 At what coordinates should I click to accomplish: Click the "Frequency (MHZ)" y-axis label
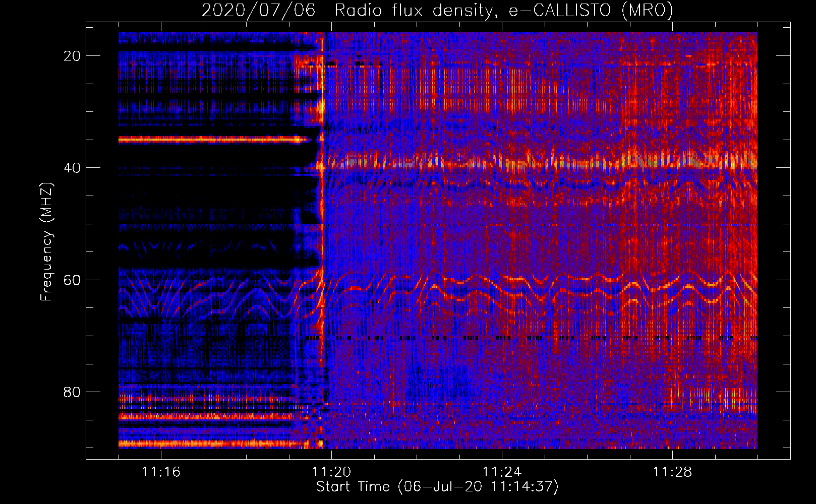[46, 242]
